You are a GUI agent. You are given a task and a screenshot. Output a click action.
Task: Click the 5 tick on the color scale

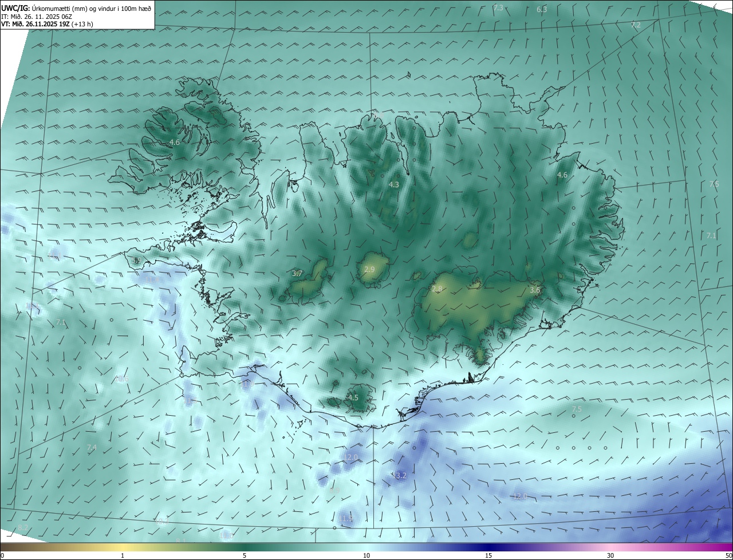(x=245, y=555)
